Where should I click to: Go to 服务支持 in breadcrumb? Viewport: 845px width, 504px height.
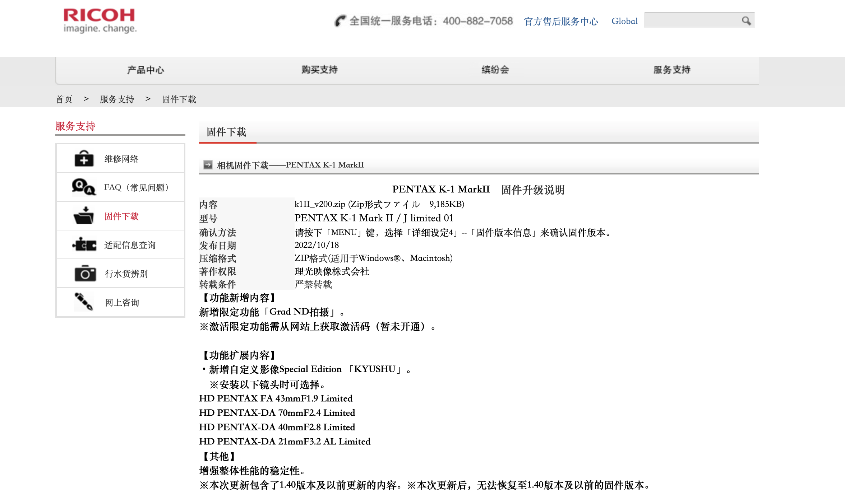coord(117,99)
